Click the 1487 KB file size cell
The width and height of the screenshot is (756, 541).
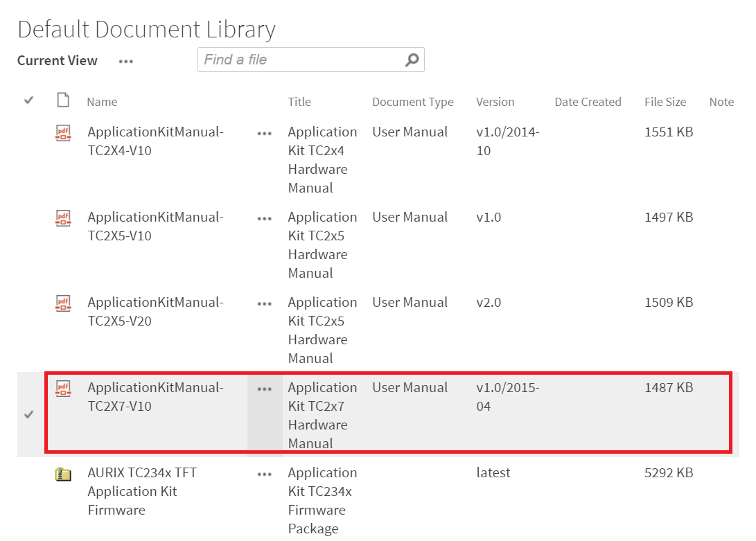point(669,388)
